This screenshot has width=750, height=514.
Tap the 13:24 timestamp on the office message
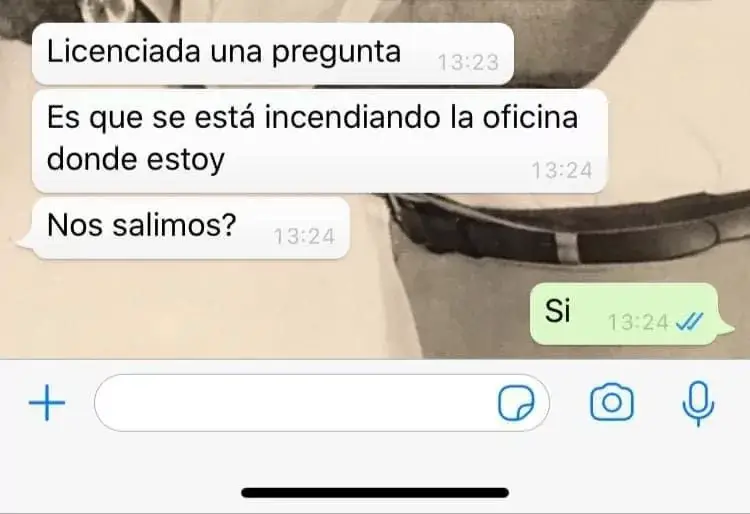562,170
